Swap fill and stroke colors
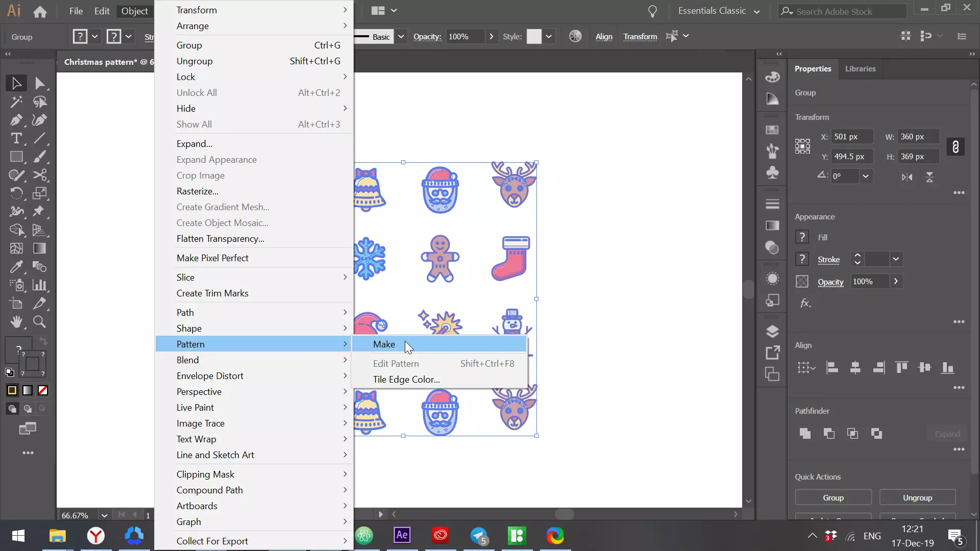Screen dimensions: 980x551 tap(43, 341)
